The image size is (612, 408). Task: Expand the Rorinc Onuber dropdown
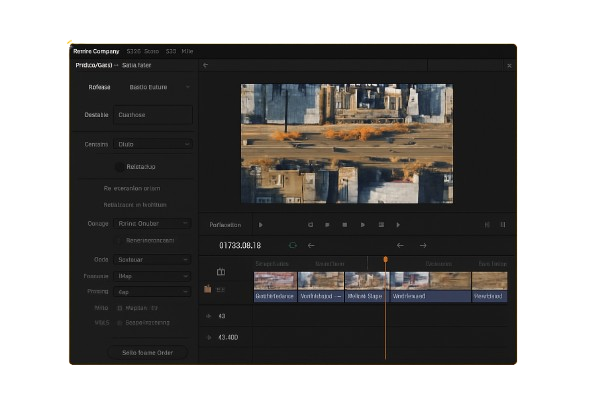[152, 224]
